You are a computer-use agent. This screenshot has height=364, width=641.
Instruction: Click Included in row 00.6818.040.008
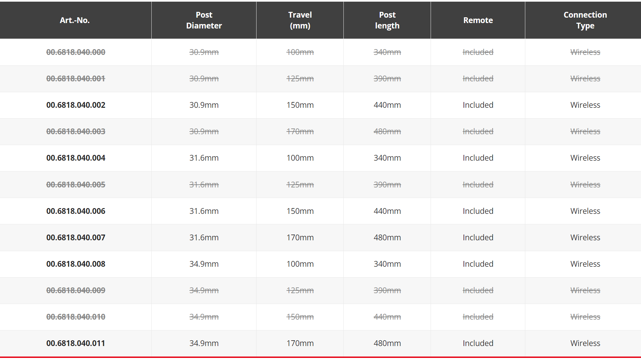pos(478,264)
